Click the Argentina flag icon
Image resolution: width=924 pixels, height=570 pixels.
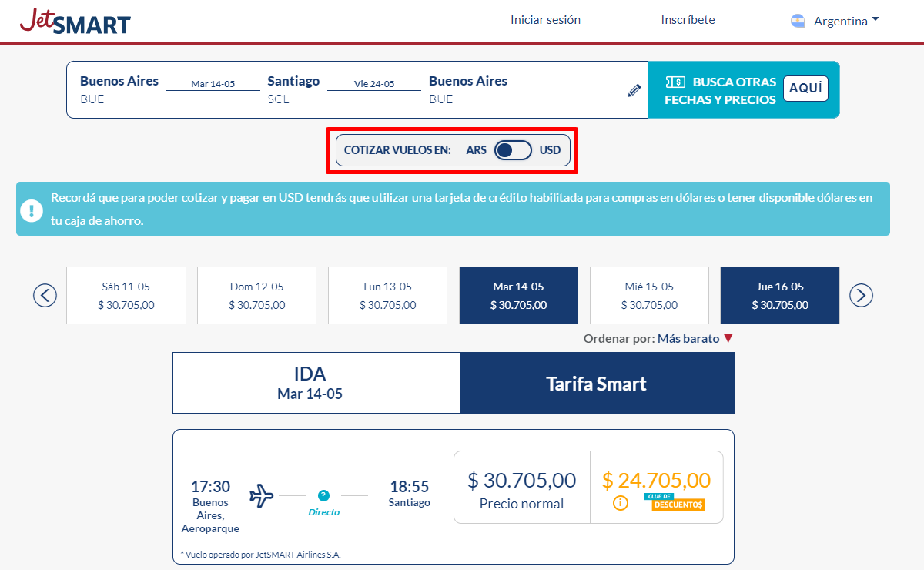(798, 22)
